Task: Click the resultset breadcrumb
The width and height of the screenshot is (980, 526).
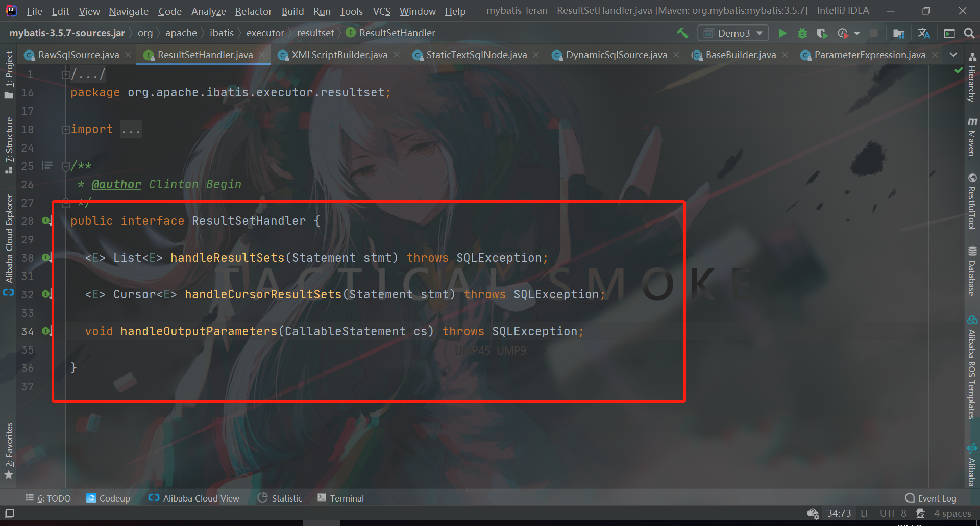Action: [315, 33]
